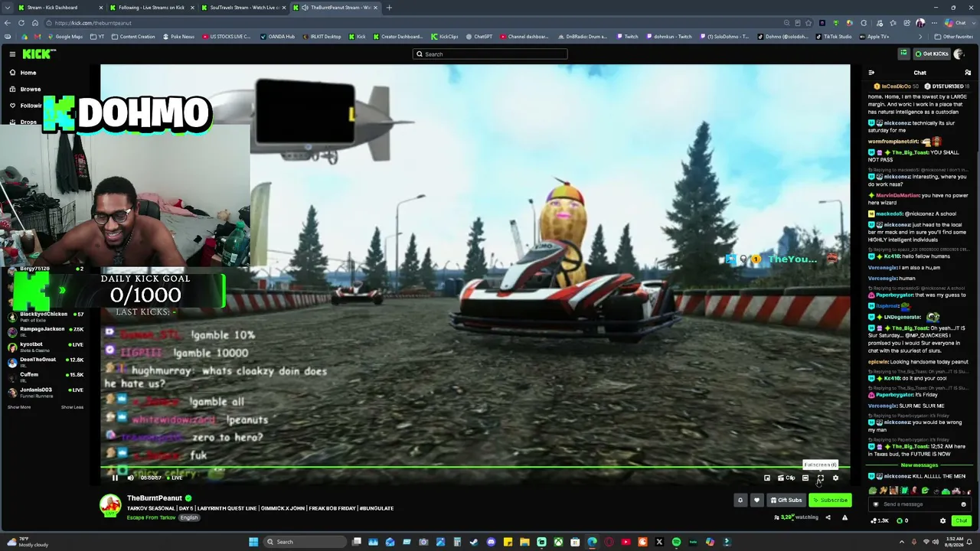Open picture-in-picture mode on the player
The width and height of the screenshot is (980, 551).
click(x=767, y=478)
